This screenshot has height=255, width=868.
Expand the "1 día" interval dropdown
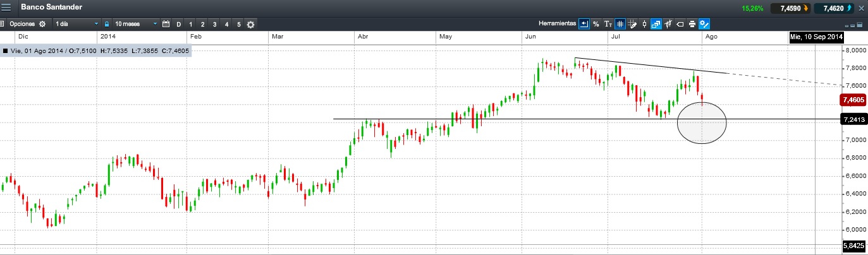[x=76, y=24]
